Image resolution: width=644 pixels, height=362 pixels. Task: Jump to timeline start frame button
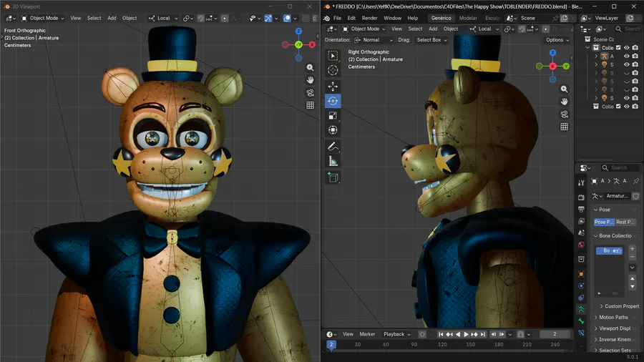click(x=441, y=335)
